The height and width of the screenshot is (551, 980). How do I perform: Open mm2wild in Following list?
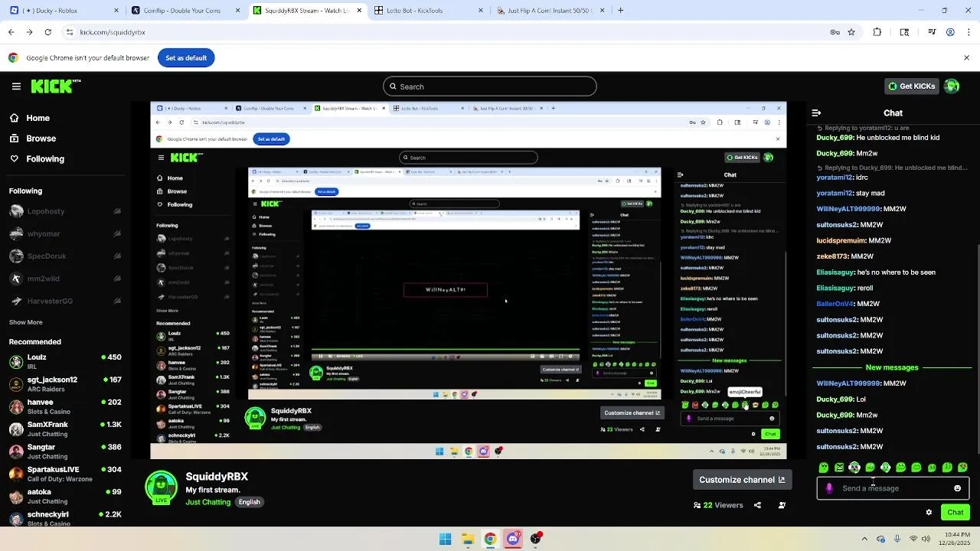tap(65, 279)
